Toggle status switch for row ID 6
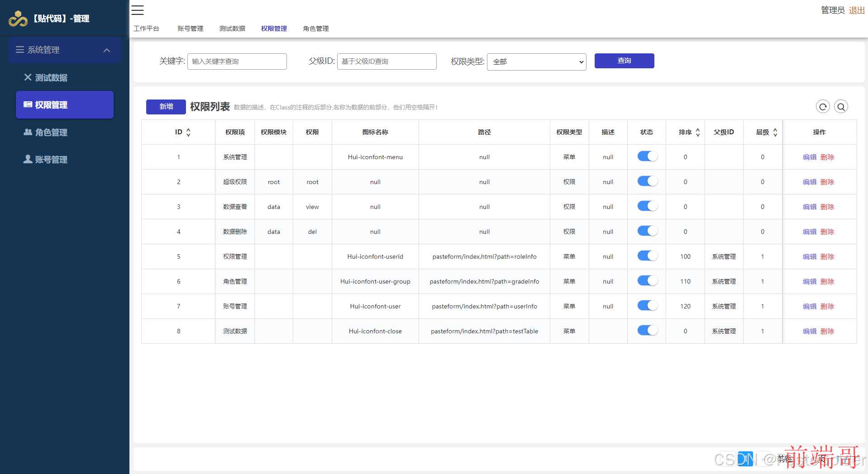 [647, 280]
